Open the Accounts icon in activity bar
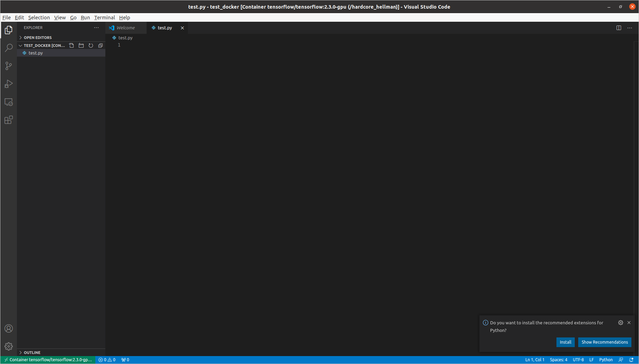The image size is (639, 364). coord(9,328)
